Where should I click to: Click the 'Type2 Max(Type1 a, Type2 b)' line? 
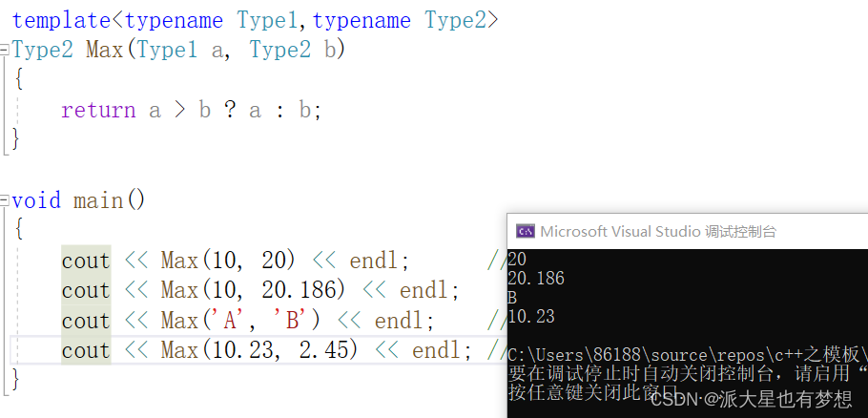(178, 51)
